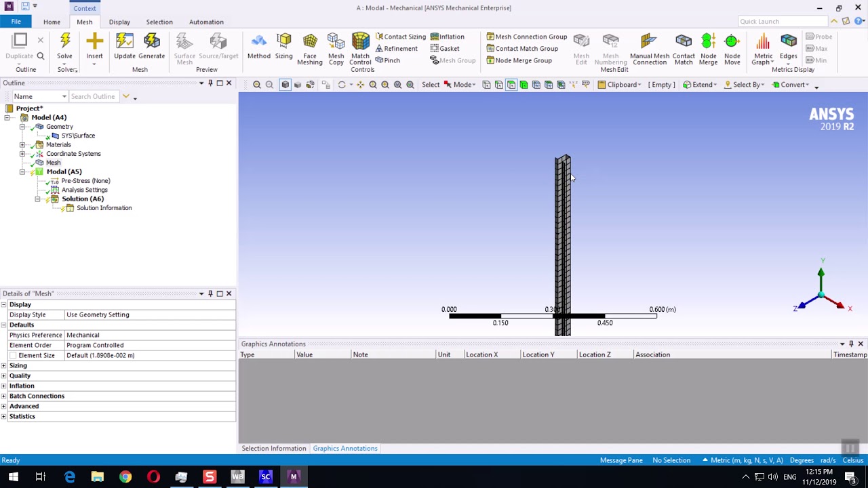Select Analysis Settings in outline
868x488 pixels.
tap(84, 190)
